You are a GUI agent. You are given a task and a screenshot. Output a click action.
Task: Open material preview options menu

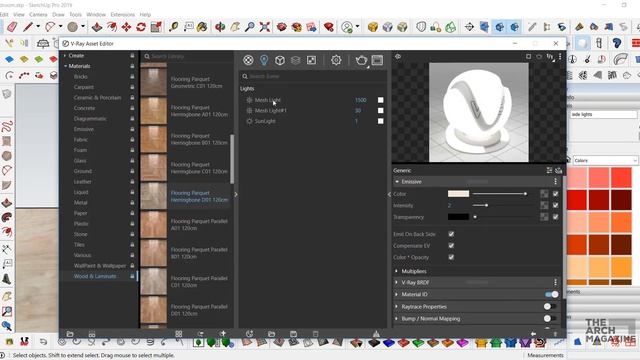[560, 57]
